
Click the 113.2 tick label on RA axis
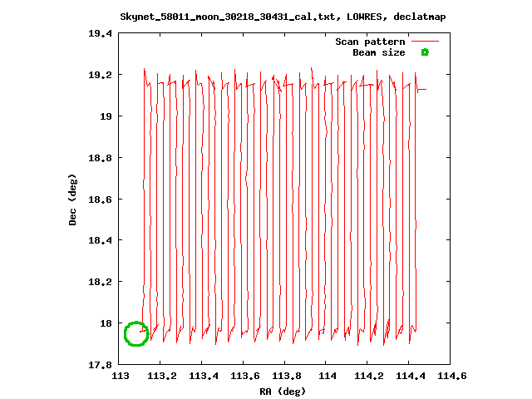(x=162, y=376)
